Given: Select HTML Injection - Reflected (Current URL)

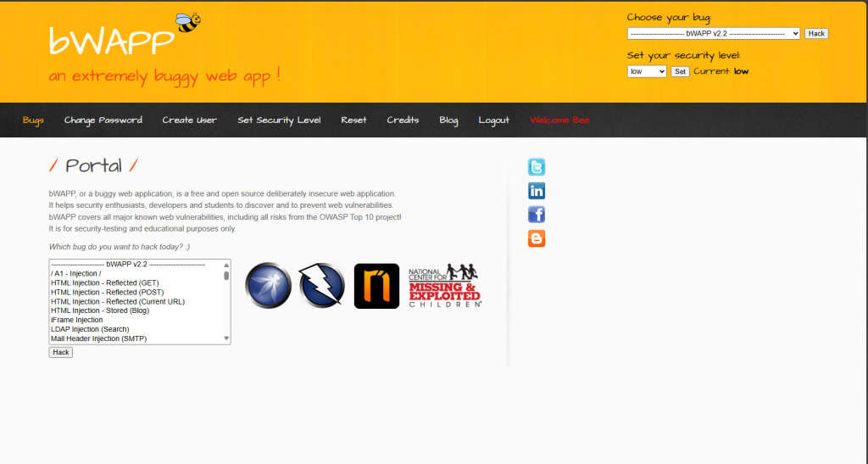Looking at the screenshot, I should coord(136,302).
